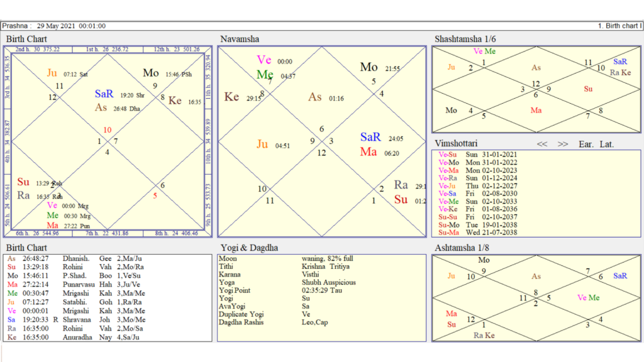Image resolution: width=644 pixels, height=362 pixels.
Task: Select the Ve-Me dasha row dated 02-10-2033
Action: [x=478, y=202]
